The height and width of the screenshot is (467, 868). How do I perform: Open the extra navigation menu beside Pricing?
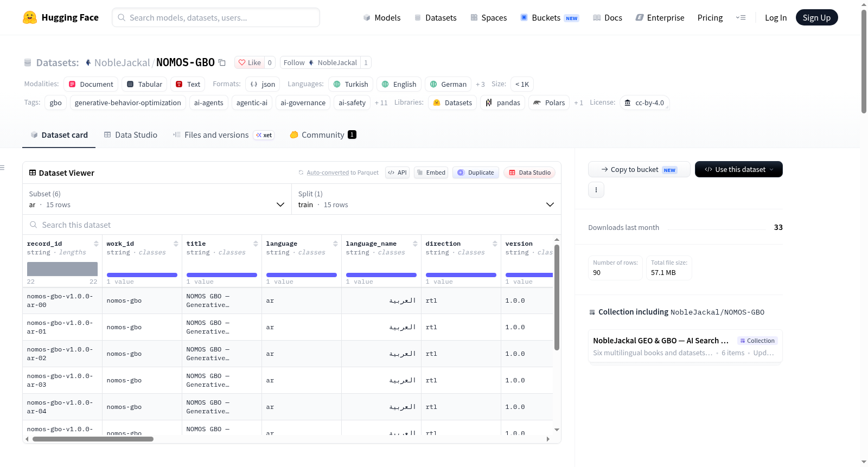pyautogui.click(x=741, y=17)
